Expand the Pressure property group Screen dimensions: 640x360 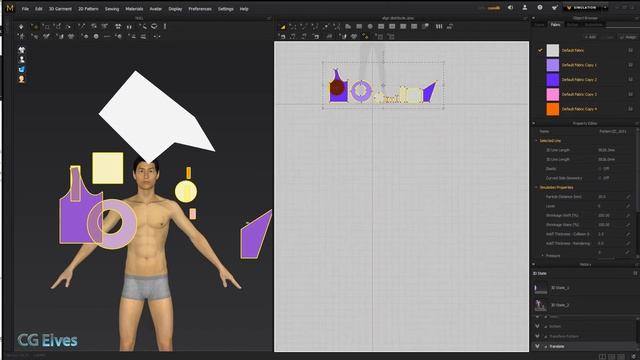click(542, 256)
